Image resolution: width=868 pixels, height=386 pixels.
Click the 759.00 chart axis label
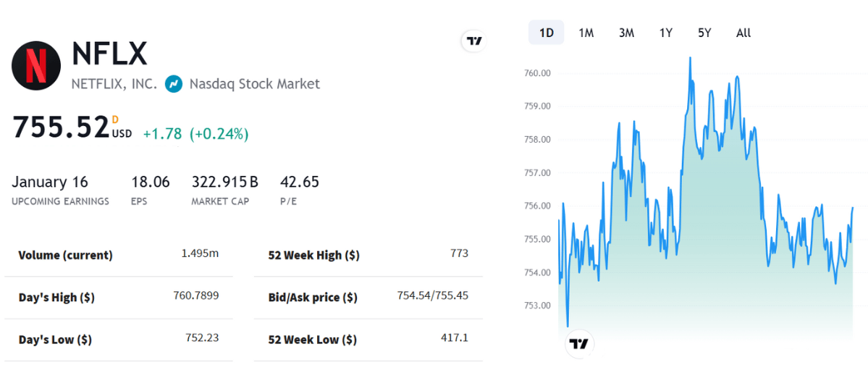537,106
